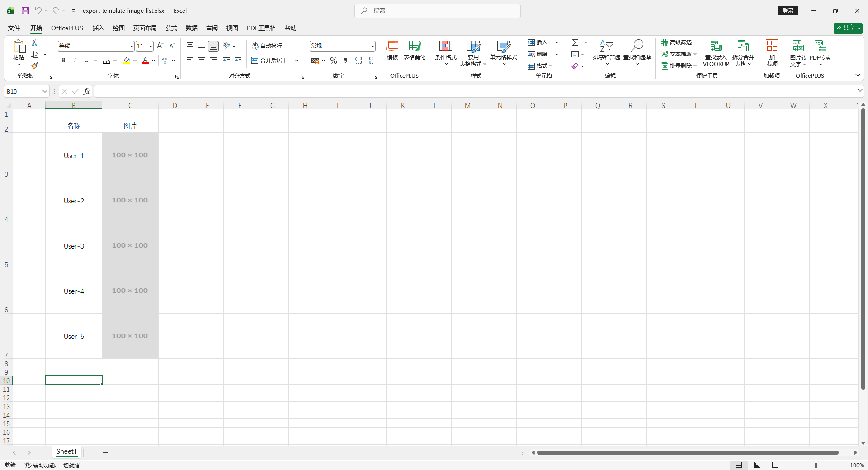
Task: Click the Format Painter icon
Action: coord(34,66)
